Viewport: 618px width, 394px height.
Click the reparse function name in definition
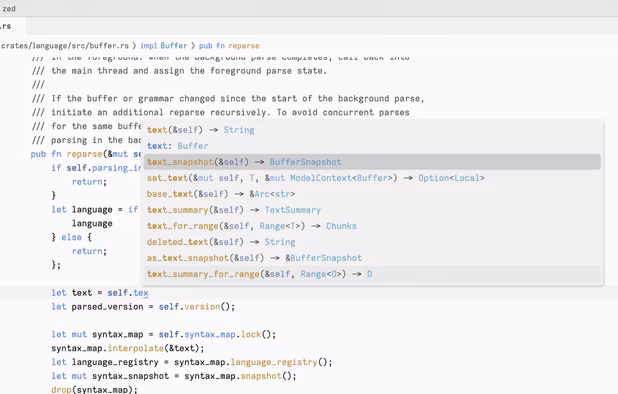pos(84,154)
